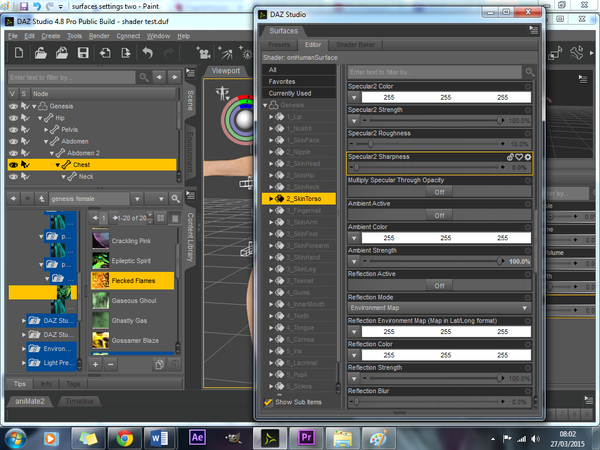Click the Windows Start button
The image size is (600, 450).
coord(15,439)
